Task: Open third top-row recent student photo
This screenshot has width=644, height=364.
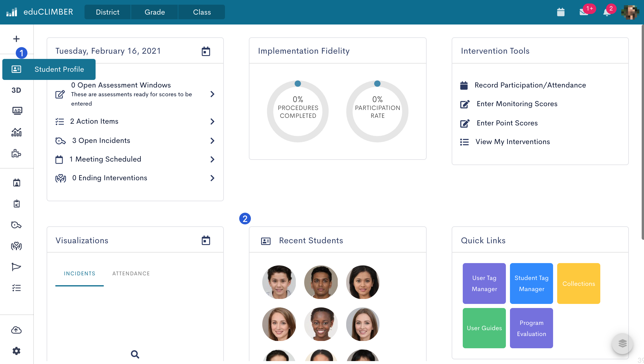Action: click(x=363, y=282)
